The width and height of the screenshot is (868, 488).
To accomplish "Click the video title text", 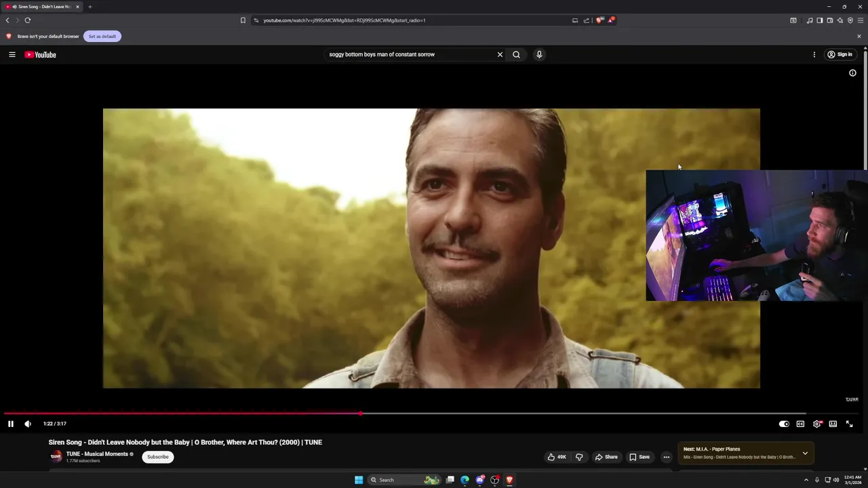I will [185, 442].
